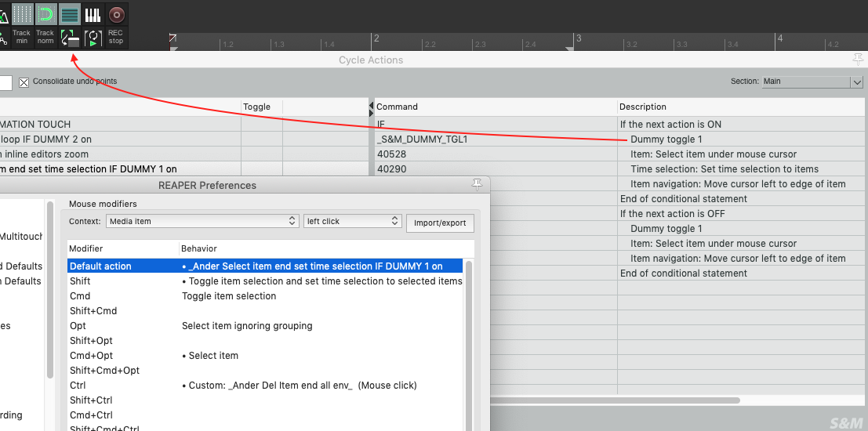Select 'If the next action is ON' description
The width and height of the screenshot is (868, 431).
740,125
